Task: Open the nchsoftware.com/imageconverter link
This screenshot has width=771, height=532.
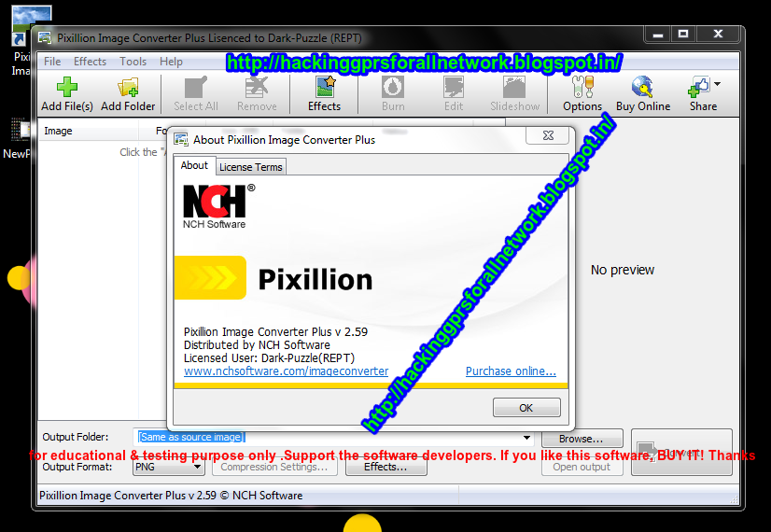Action: tap(287, 371)
